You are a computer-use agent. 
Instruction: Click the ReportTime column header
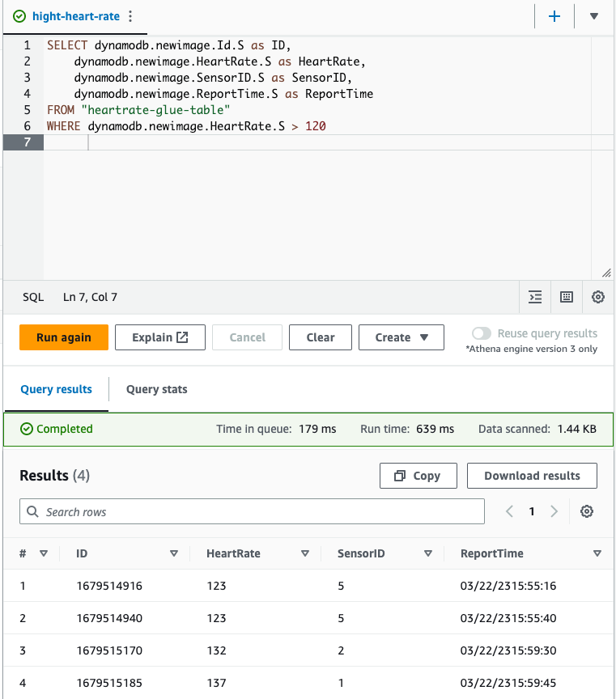coord(492,553)
